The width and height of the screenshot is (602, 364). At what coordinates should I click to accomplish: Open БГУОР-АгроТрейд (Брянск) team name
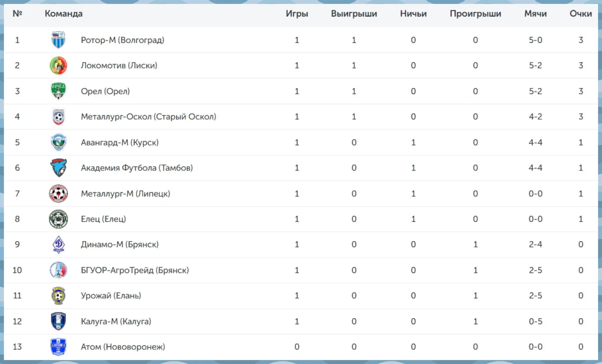pyautogui.click(x=135, y=270)
